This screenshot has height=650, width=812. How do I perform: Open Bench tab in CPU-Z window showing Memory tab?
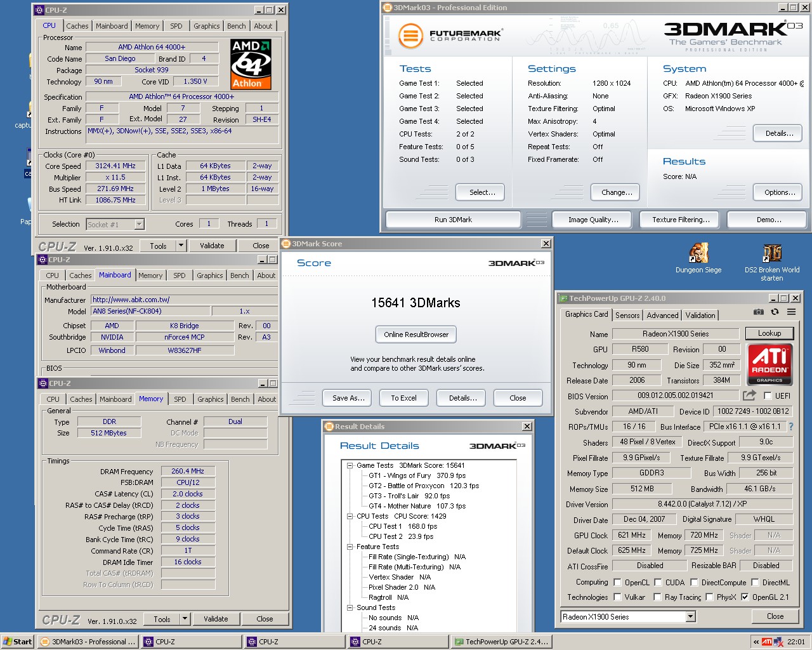coord(240,399)
